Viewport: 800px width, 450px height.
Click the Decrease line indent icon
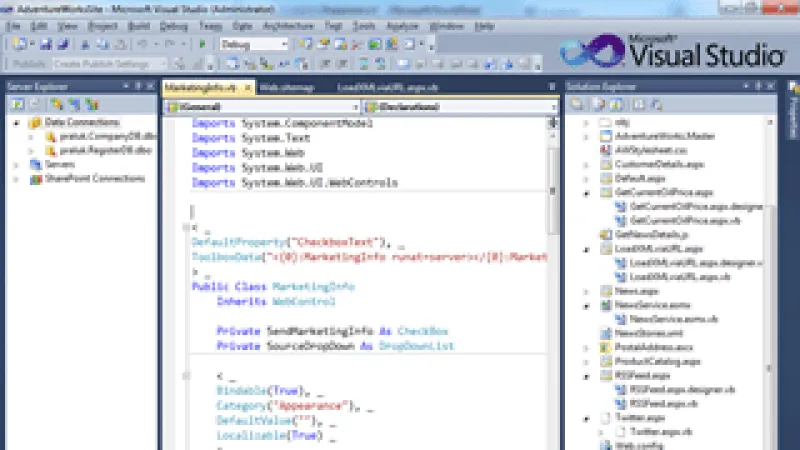pyautogui.click(x=324, y=64)
